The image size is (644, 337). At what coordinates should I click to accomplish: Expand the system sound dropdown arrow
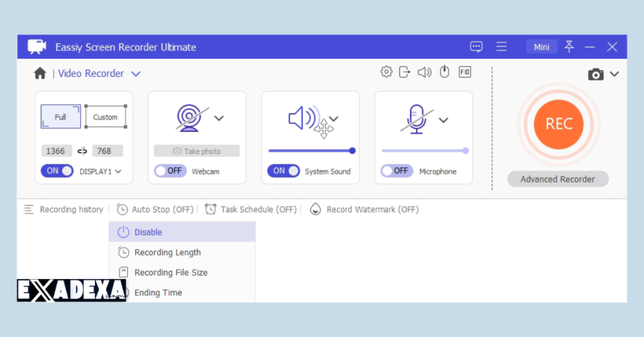[333, 119]
